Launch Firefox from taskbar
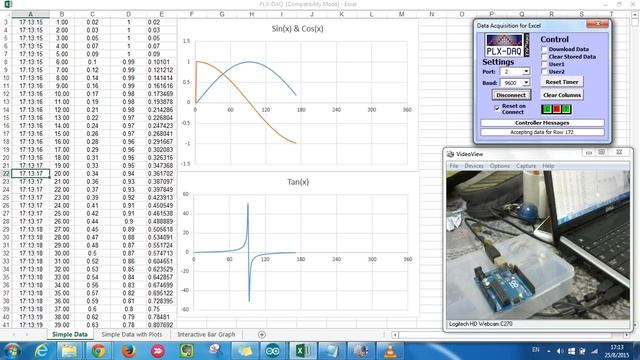 tap(128, 351)
